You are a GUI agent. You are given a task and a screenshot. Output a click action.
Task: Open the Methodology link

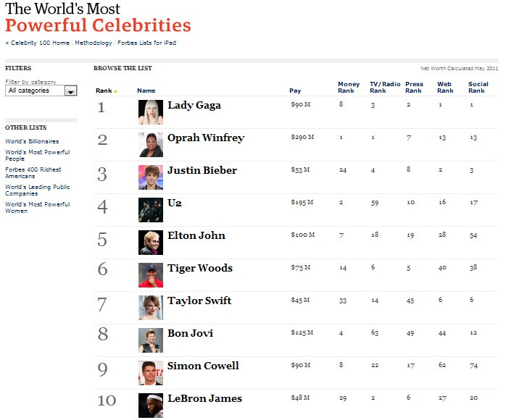coord(94,43)
